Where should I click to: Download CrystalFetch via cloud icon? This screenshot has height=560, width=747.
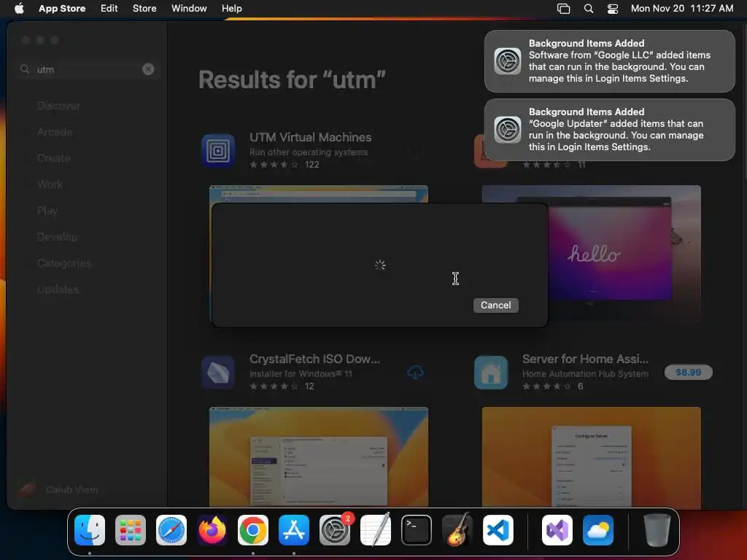(x=415, y=373)
